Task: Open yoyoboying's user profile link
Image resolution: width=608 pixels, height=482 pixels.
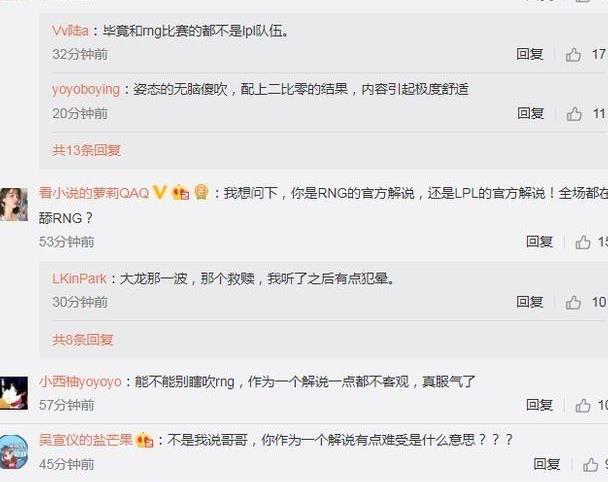Action: click(x=86, y=90)
